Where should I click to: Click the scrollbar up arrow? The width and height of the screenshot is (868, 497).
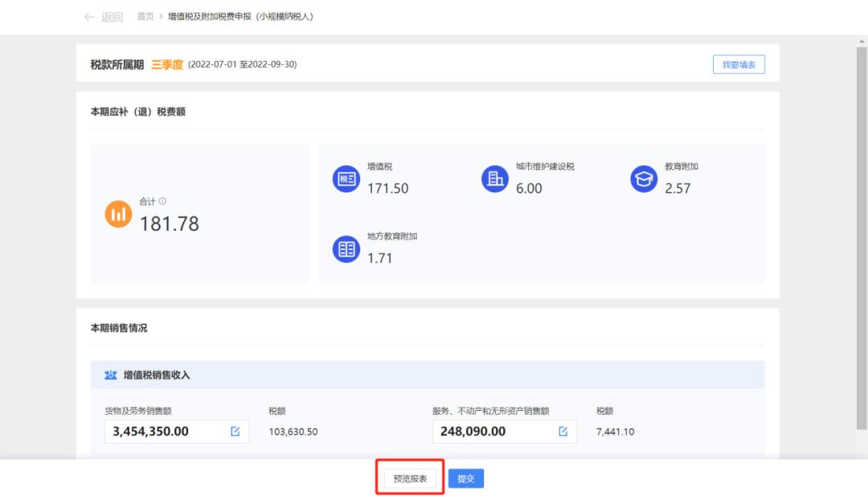coord(862,40)
